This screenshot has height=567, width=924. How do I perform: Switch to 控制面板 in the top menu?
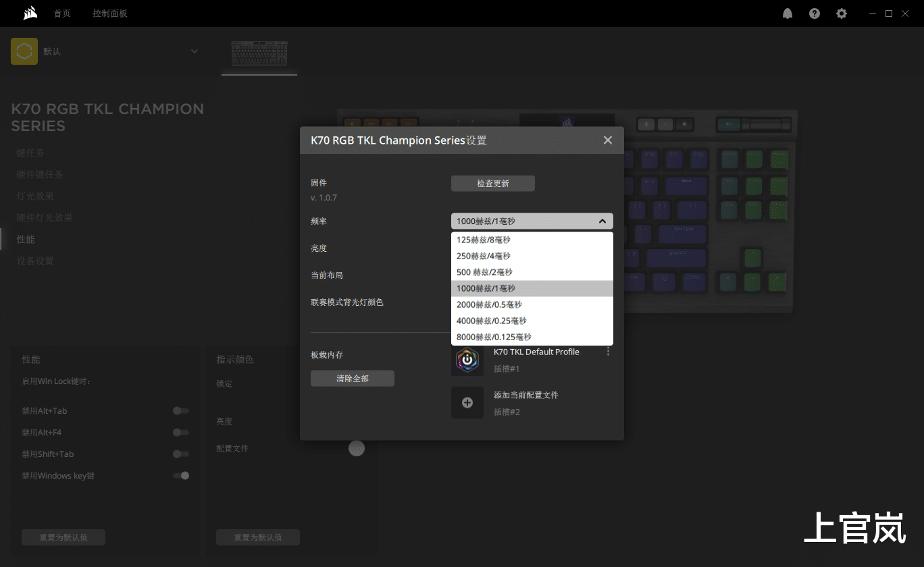109,13
